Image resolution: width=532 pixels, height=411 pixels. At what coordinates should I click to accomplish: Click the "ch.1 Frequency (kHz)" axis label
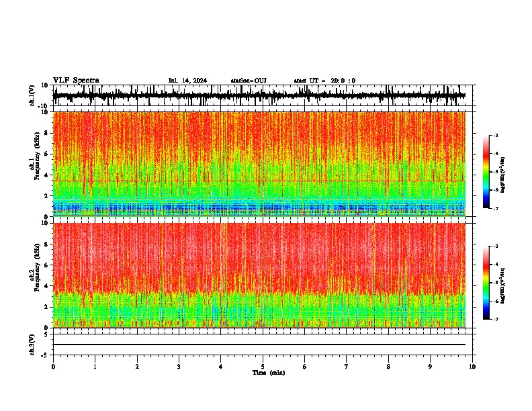(x=34, y=156)
